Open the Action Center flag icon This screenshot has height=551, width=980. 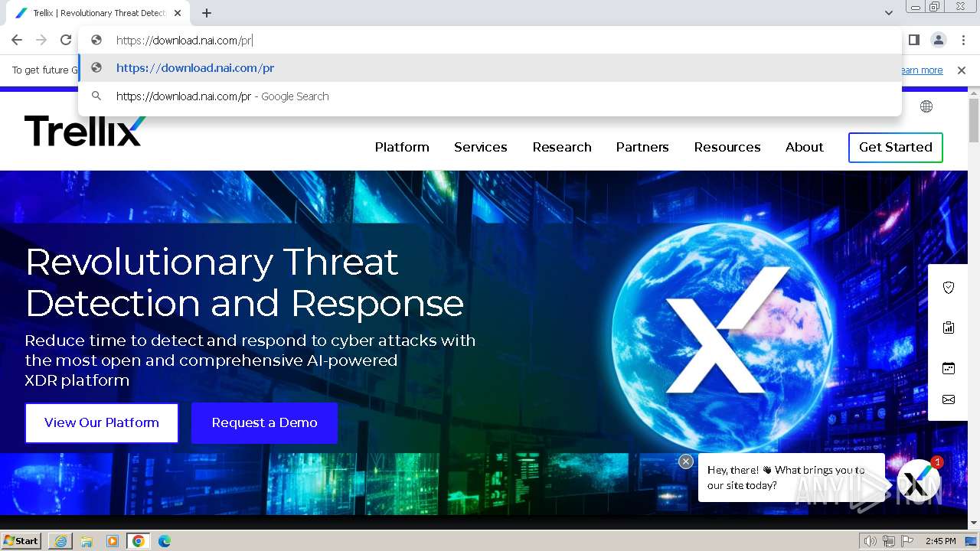tap(906, 541)
